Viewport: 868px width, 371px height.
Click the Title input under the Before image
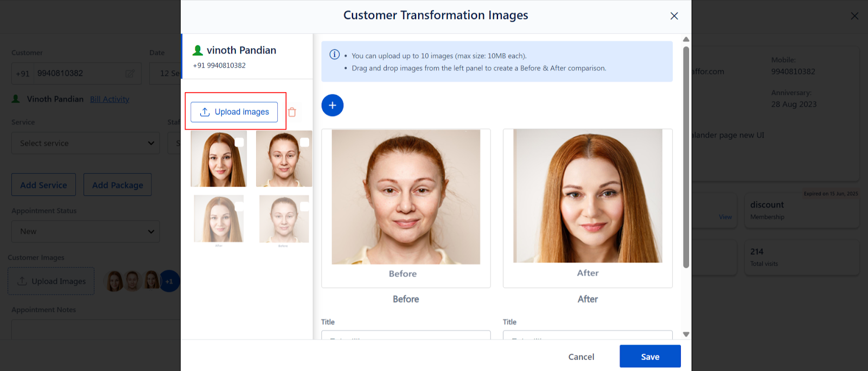point(406,335)
